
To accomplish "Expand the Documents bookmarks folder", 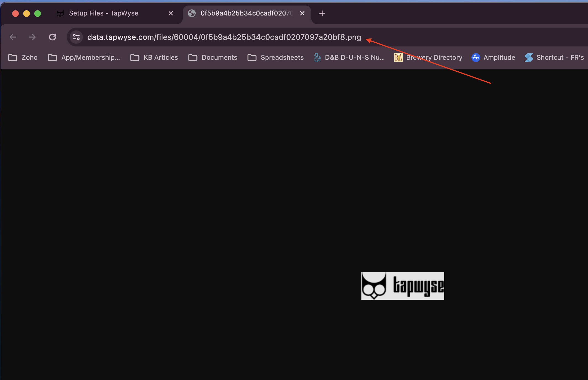I will 213,58.
